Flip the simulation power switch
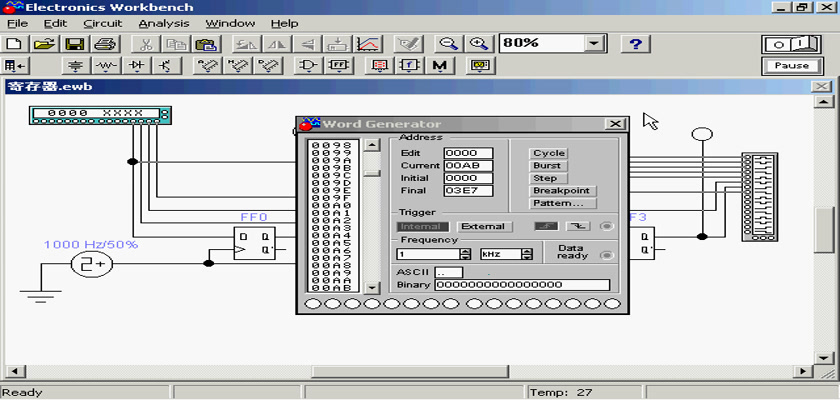 coord(791,44)
